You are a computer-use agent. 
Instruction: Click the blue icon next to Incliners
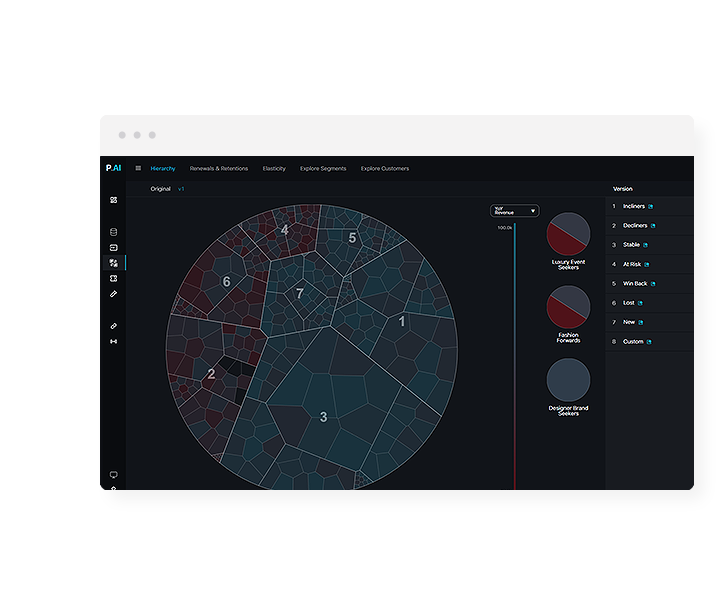click(x=651, y=207)
